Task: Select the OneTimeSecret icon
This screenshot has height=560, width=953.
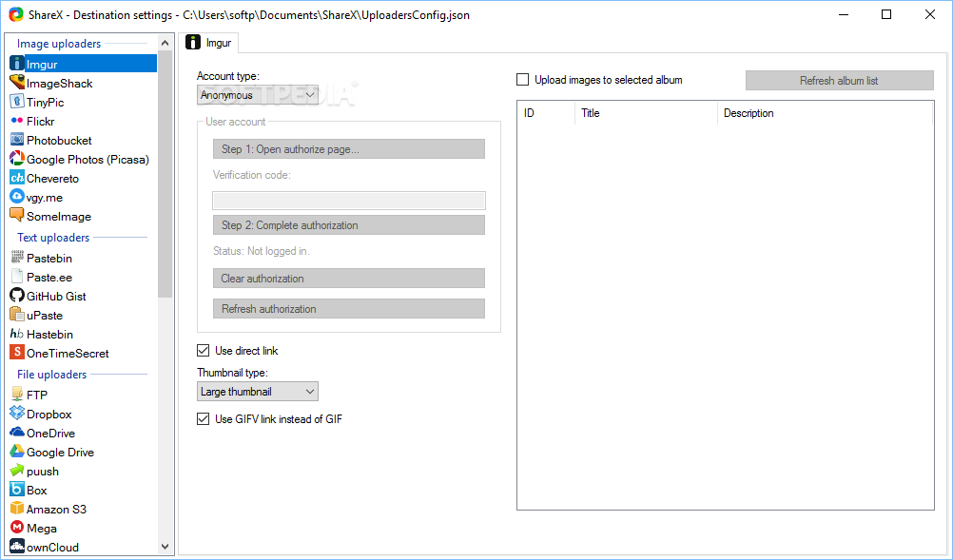Action: [x=17, y=353]
